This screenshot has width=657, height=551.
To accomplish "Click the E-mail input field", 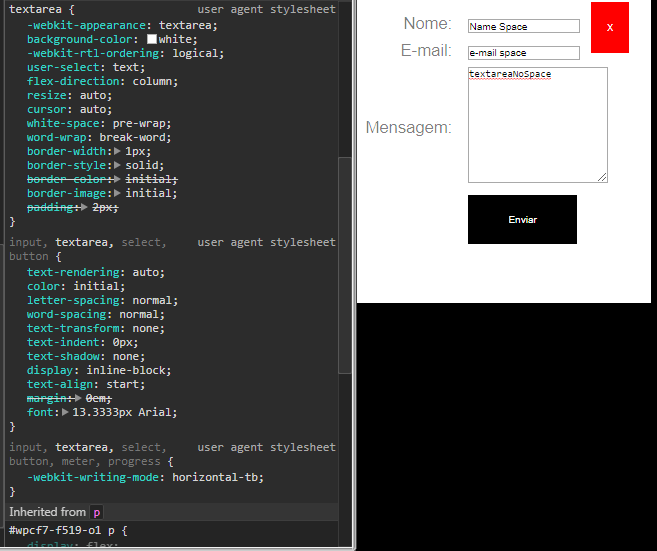I will click(x=524, y=53).
